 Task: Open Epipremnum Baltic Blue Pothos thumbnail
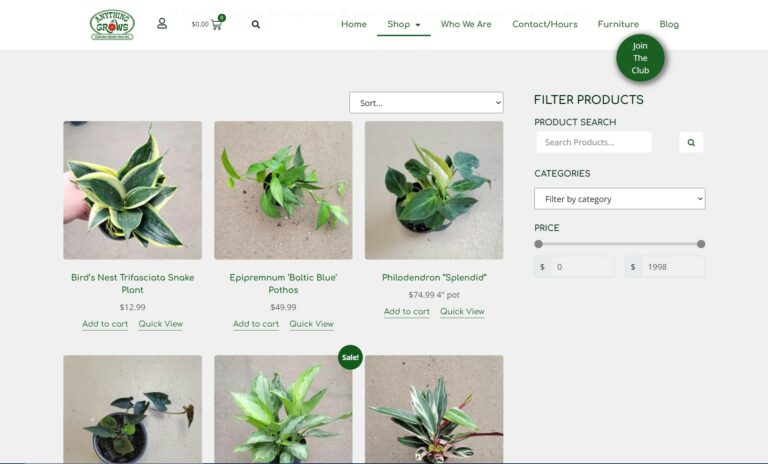(283, 190)
